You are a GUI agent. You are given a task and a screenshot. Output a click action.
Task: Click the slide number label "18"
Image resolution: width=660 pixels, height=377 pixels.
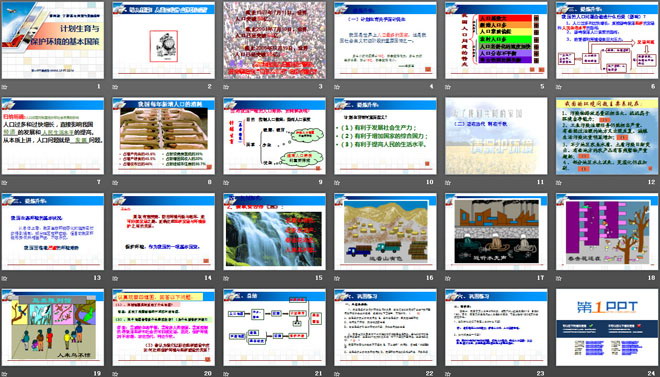point(652,278)
